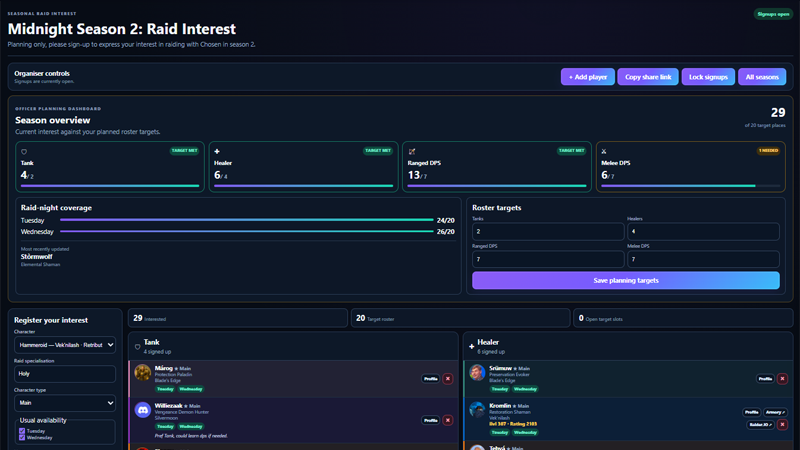Click the '0 Open target slots' stat box
The image size is (800, 450).
683,318
